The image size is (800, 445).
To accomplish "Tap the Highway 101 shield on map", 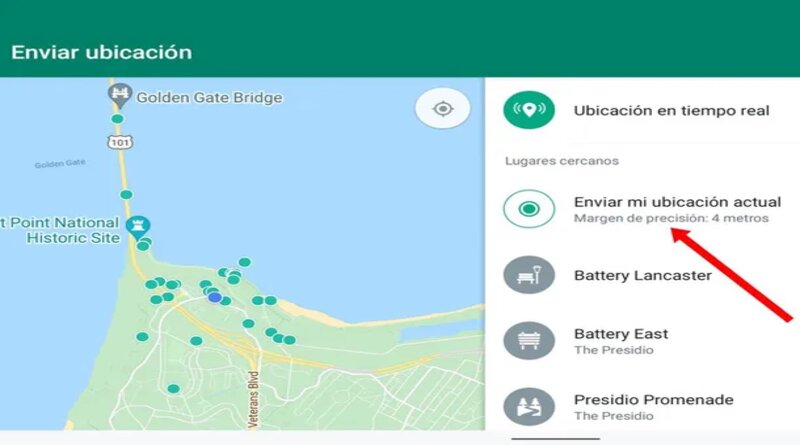I will click(120, 142).
